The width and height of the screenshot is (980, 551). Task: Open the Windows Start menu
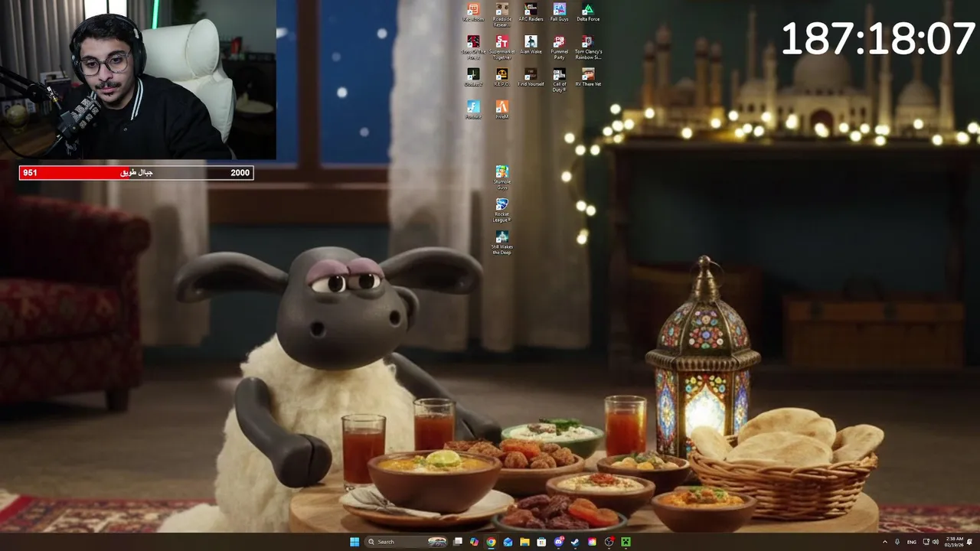[354, 542]
